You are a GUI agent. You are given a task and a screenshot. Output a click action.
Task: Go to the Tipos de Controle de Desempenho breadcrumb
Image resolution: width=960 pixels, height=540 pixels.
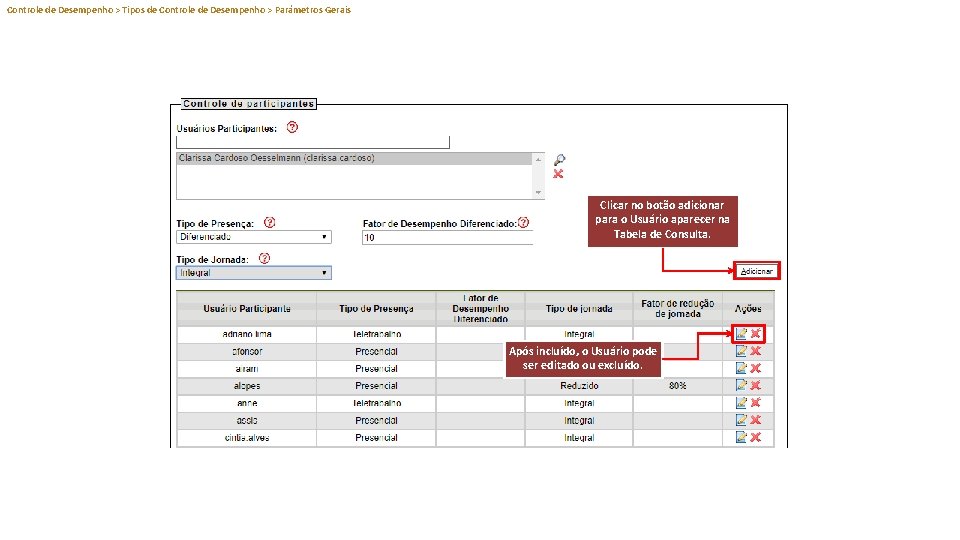pyautogui.click(x=193, y=10)
